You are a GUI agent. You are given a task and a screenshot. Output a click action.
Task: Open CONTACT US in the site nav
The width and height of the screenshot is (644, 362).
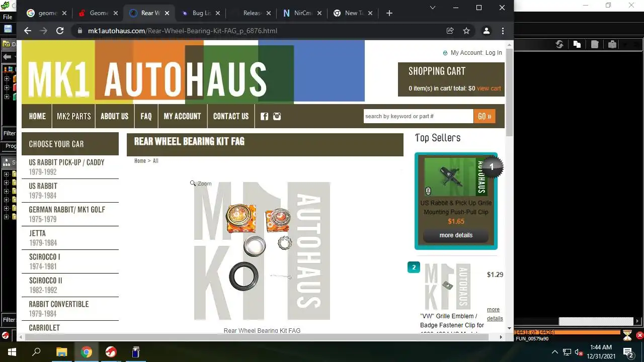(x=231, y=116)
